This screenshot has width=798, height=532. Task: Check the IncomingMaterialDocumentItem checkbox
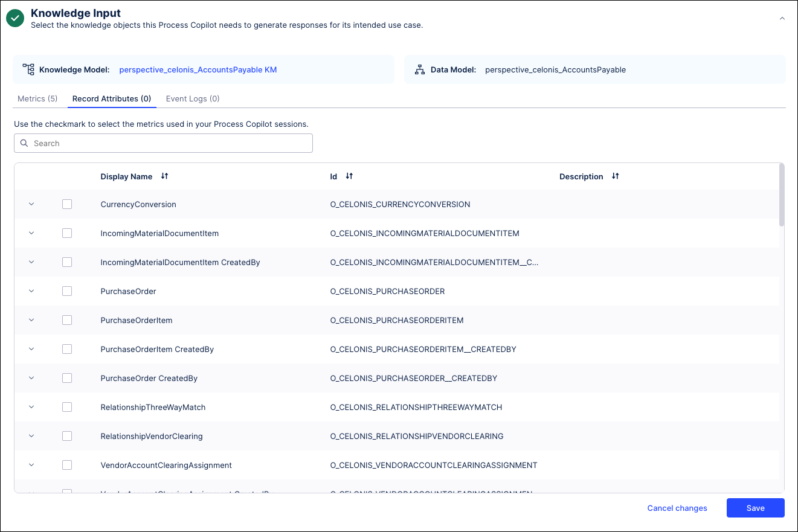pos(67,233)
